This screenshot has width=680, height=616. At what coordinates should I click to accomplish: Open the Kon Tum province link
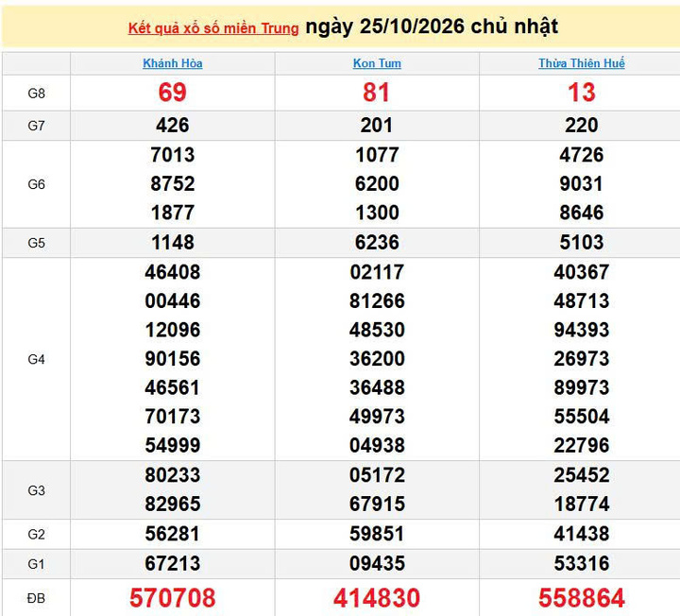pyautogui.click(x=377, y=63)
